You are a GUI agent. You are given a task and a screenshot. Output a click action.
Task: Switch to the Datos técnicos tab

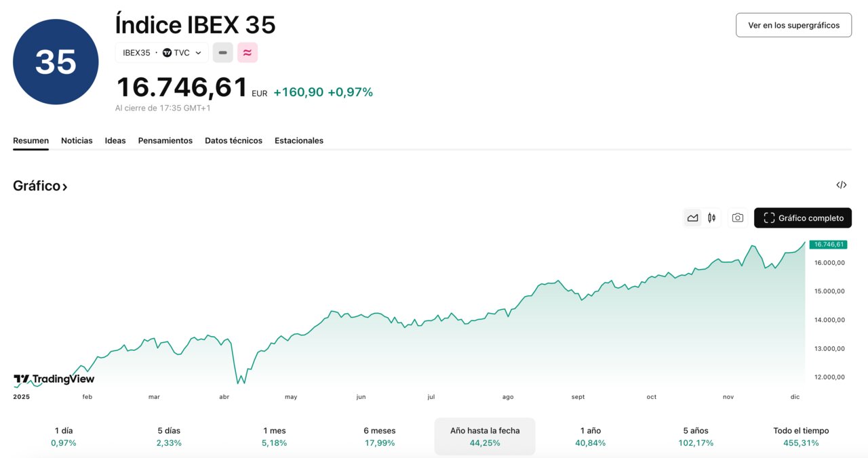coord(233,140)
